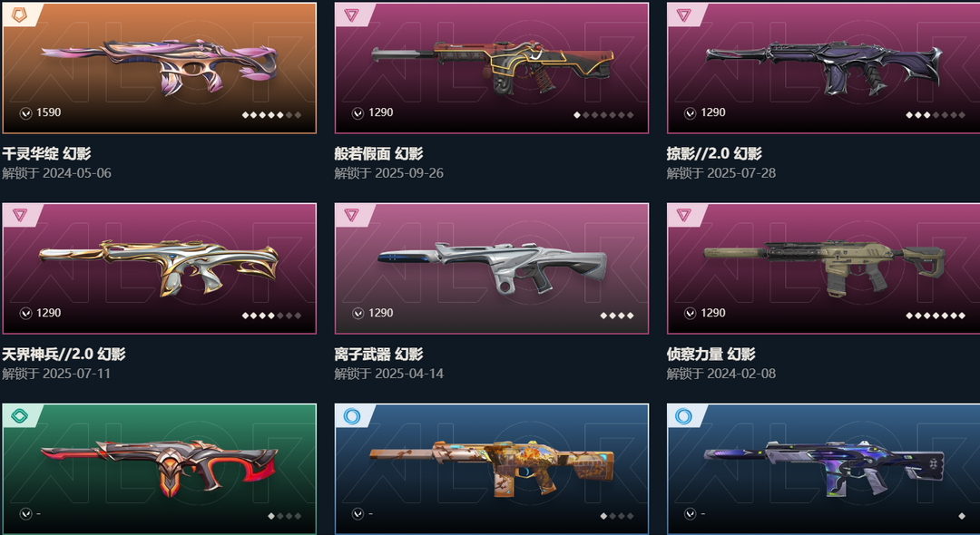
Task: Click the blue circle tier icon on orange camo Phantom
Action: pyautogui.click(x=352, y=416)
